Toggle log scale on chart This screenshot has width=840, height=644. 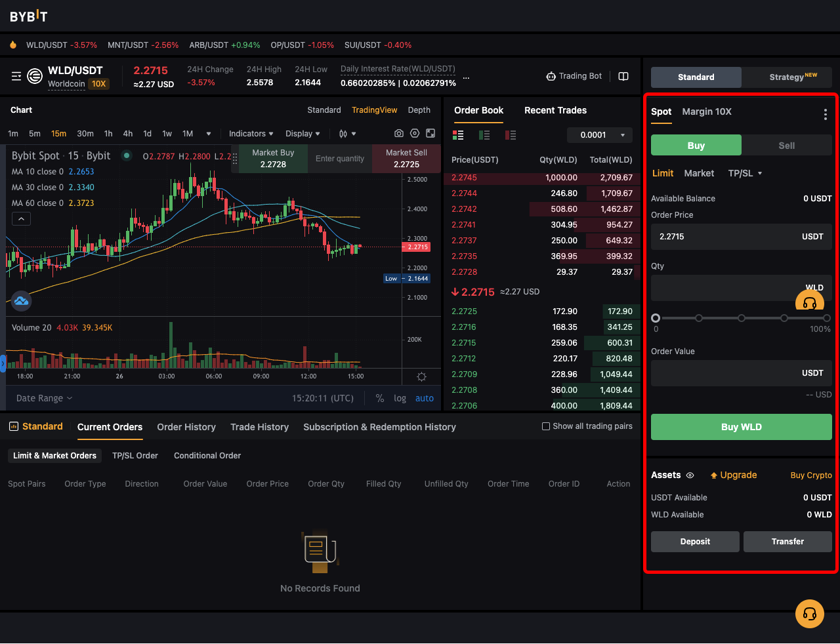click(x=400, y=398)
